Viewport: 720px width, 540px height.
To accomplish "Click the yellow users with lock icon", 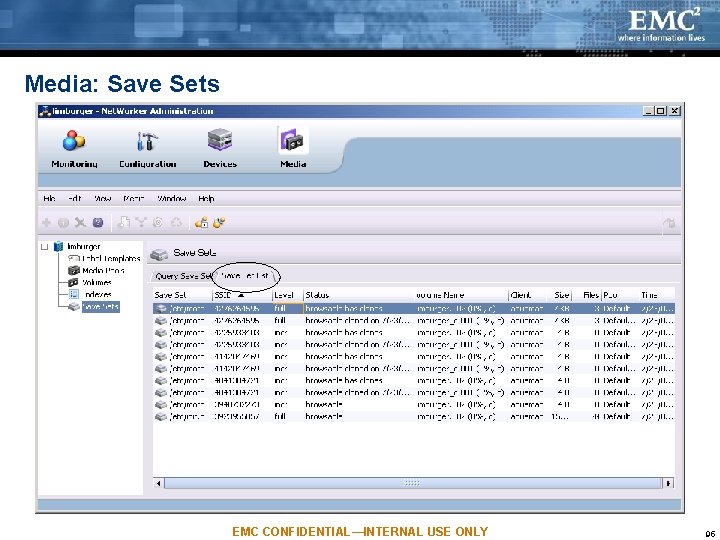I will [202, 223].
